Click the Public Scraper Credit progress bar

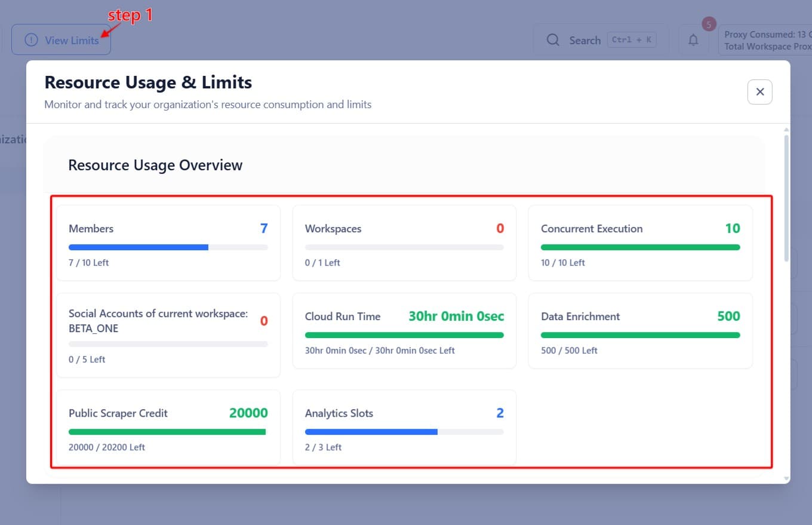point(168,432)
